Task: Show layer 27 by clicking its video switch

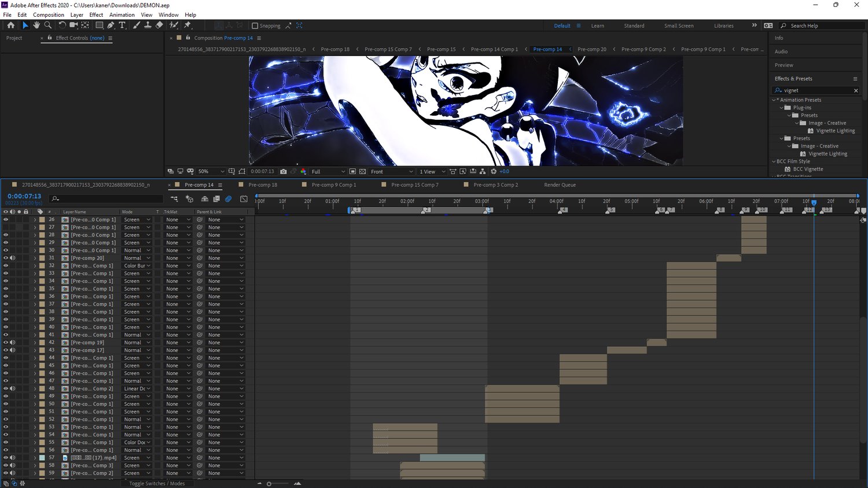Action: (x=6, y=228)
